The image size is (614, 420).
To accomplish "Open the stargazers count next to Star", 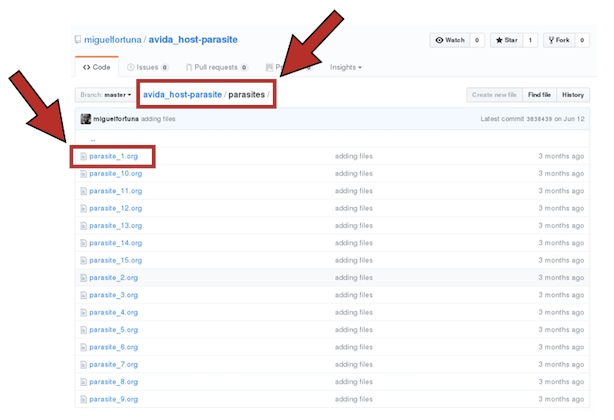I will click(530, 40).
